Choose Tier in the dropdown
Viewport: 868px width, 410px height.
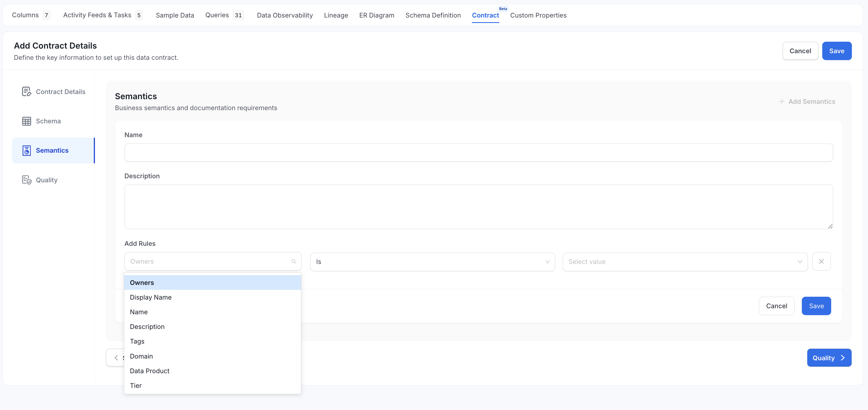pos(213,386)
